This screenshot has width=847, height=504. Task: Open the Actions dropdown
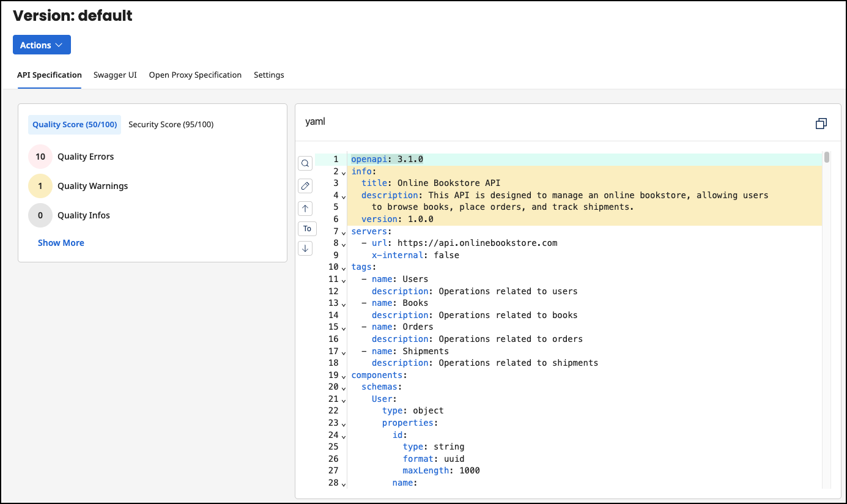click(42, 44)
